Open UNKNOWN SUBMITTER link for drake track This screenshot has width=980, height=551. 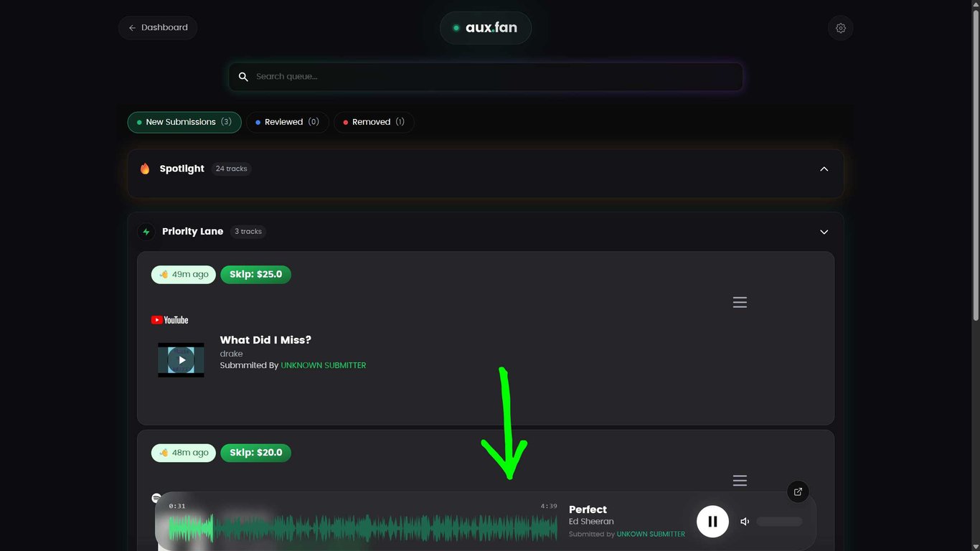(x=324, y=365)
